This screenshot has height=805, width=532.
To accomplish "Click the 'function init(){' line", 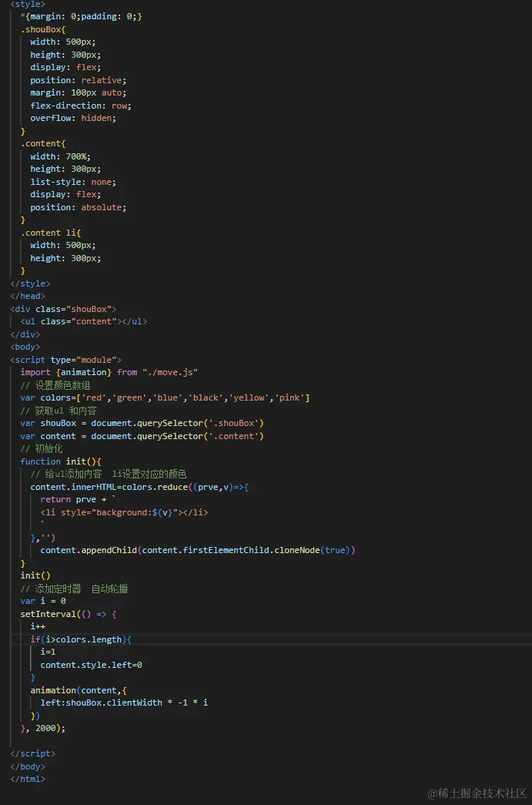I will (x=61, y=461).
